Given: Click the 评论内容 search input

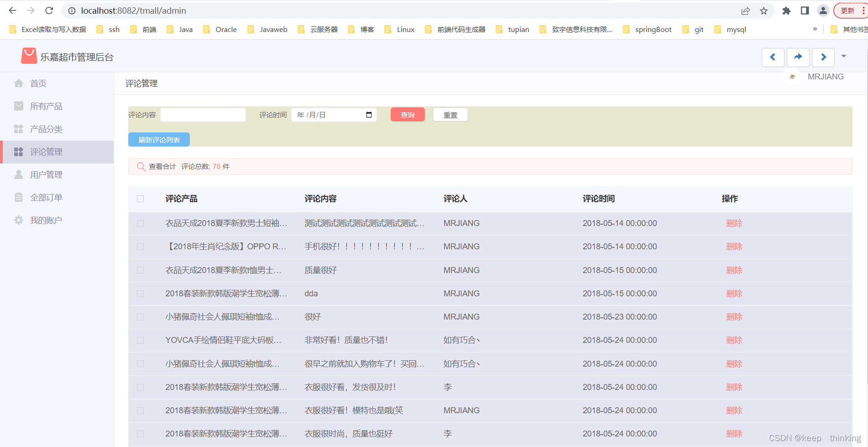Looking at the screenshot, I should point(203,115).
